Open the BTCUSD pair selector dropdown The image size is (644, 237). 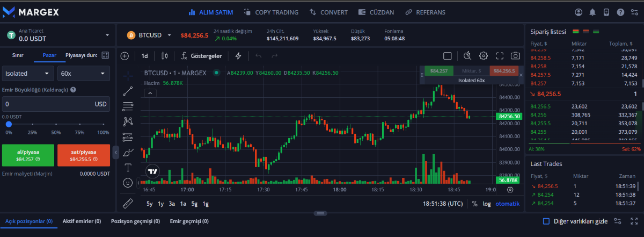click(149, 35)
